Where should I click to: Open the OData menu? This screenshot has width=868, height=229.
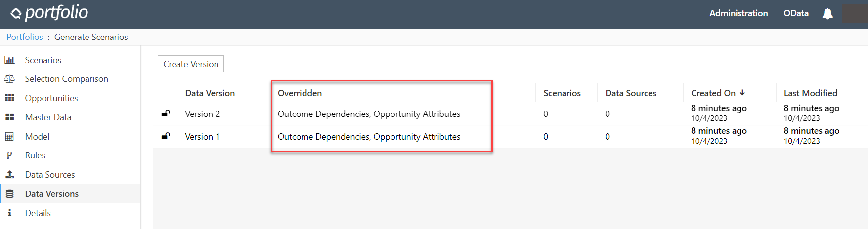(x=796, y=13)
